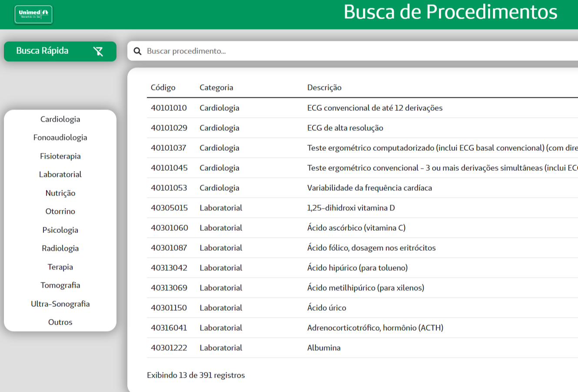Screen dimensions: 578x392
Task: Click the Descrição column header
Action: 324,87
